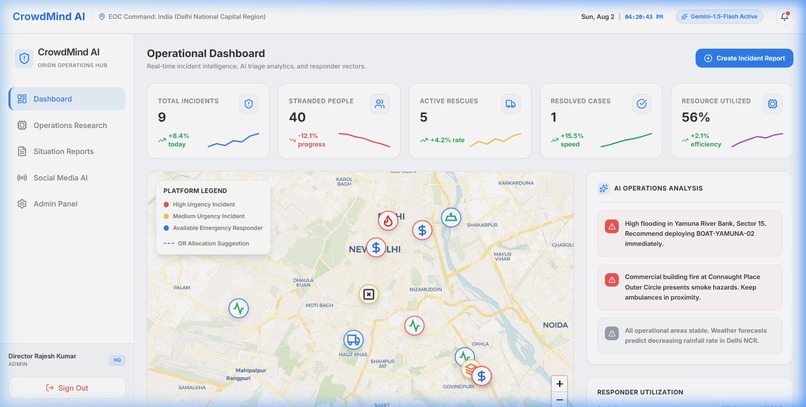806x407 pixels.
Task: Go to Situation Reports
Action: point(67,151)
